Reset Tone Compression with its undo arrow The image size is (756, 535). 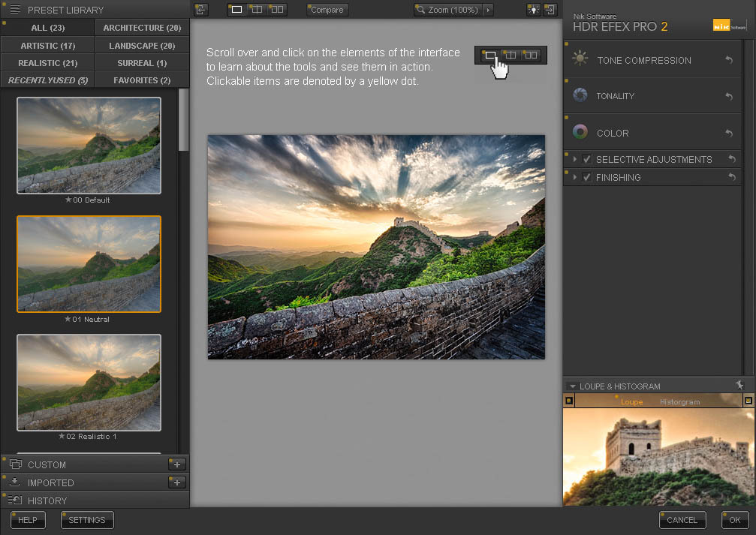tap(729, 60)
